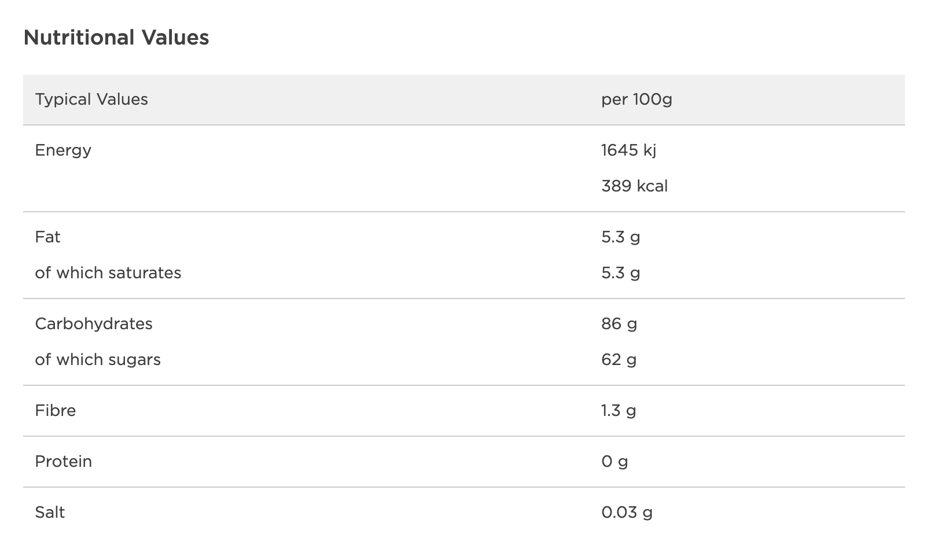Click the per 100g column header

tap(637, 100)
